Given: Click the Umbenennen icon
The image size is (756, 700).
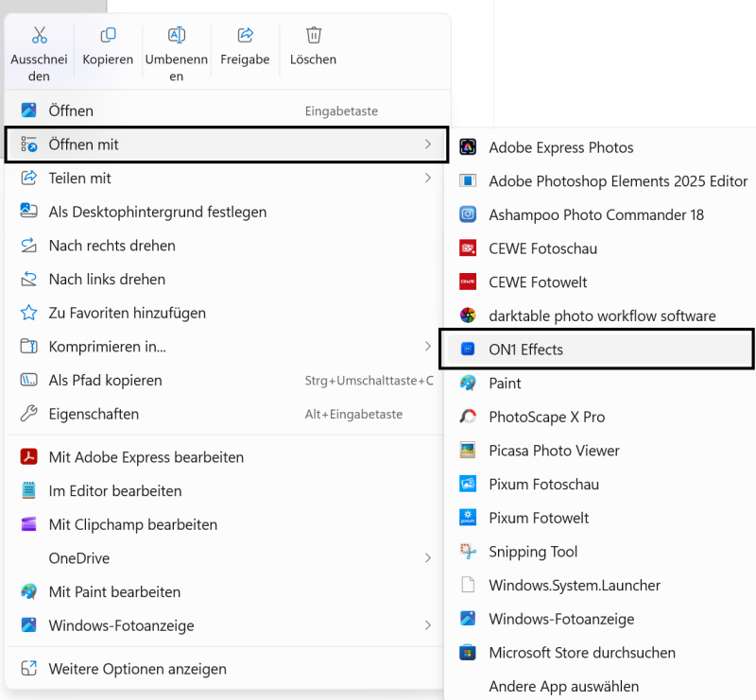Looking at the screenshot, I should pyautogui.click(x=177, y=36).
